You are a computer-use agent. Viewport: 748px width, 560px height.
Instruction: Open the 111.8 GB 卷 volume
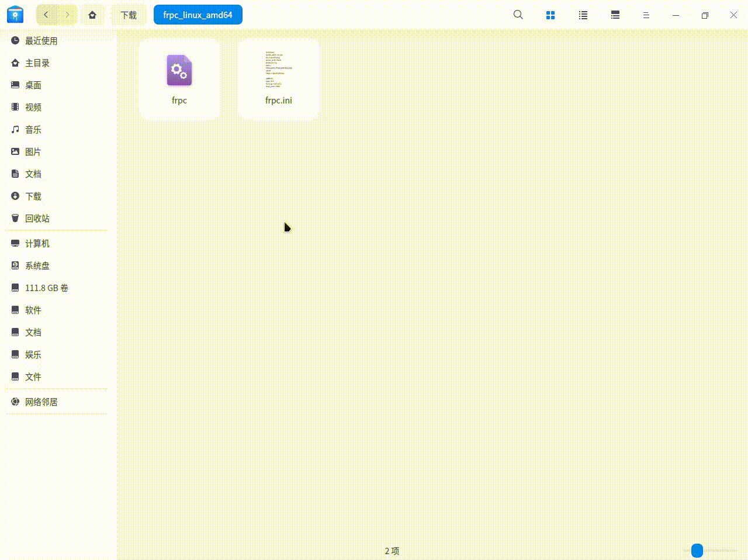tap(46, 288)
